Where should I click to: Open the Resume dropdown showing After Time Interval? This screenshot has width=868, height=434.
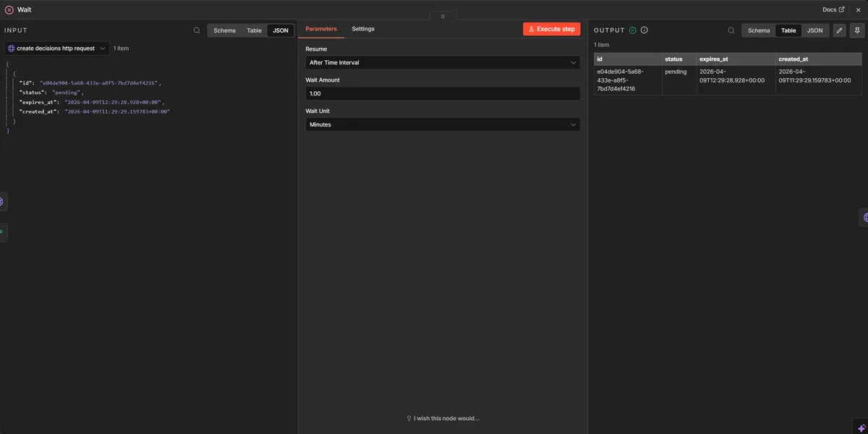(x=442, y=62)
